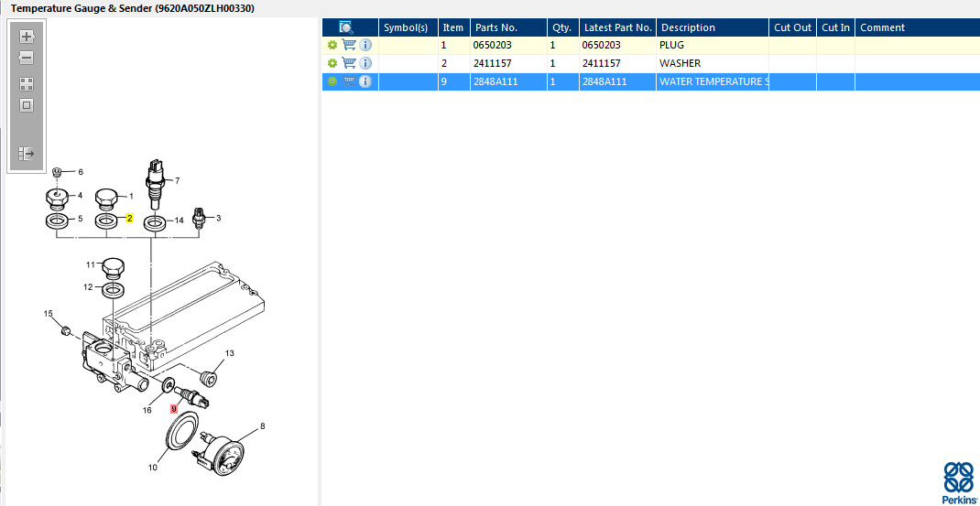Image resolution: width=980 pixels, height=506 pixels.
Task: Click the list-with-arrow export icon
Action: 27,153
